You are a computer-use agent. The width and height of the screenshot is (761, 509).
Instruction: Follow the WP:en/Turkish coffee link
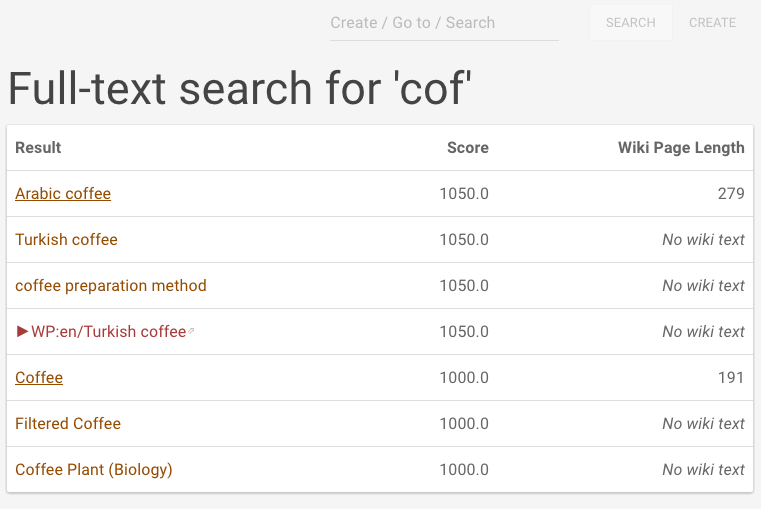(108, 332)
